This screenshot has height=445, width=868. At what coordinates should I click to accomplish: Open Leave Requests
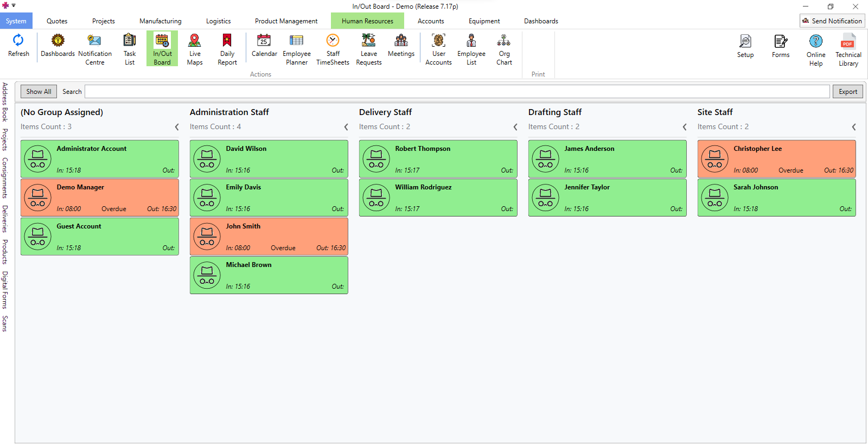tap(369, 49)
